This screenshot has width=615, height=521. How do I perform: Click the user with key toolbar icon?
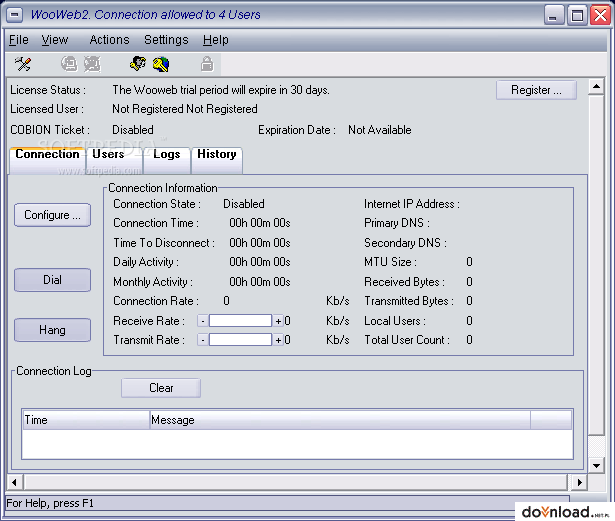coord(138,64)
